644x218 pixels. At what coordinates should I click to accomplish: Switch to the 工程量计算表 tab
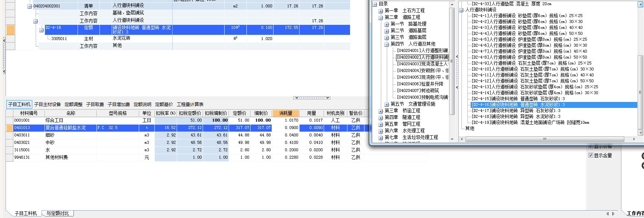point(190,105)
